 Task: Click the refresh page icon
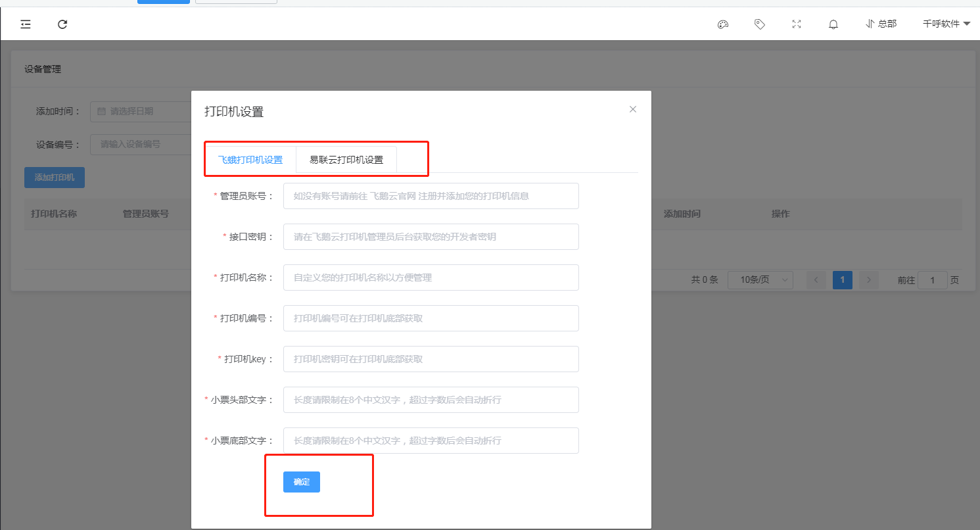tap(62, 24)
